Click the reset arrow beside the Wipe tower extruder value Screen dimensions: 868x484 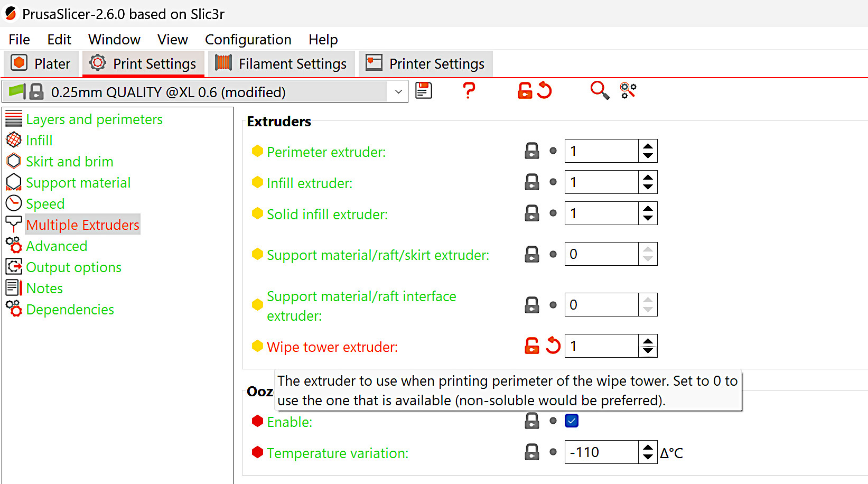[553, 346]
